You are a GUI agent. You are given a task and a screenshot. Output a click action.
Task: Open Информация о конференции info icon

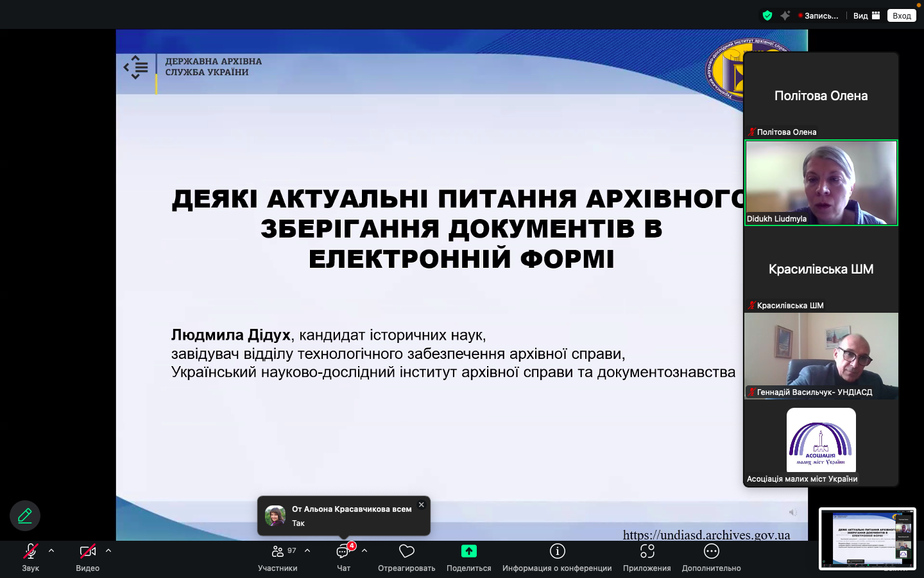tap(557, 552)
